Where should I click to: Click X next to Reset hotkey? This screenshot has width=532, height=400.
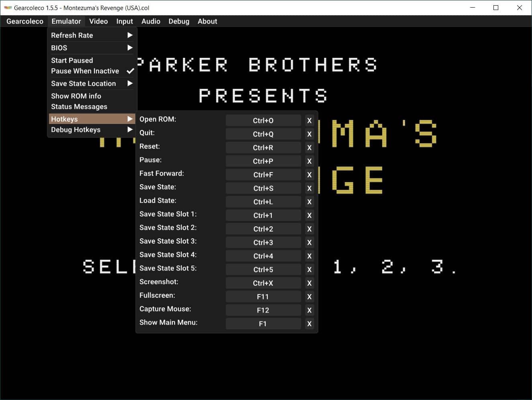(x=309, y=148)
